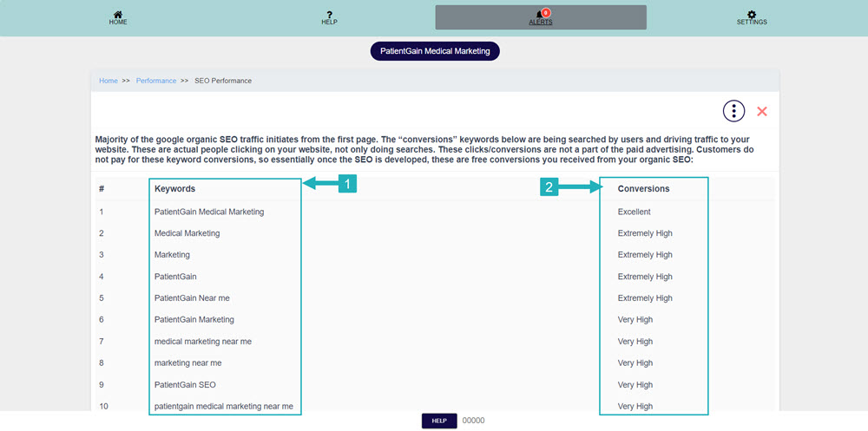Click row number 7 in the # column

point(102,342)
